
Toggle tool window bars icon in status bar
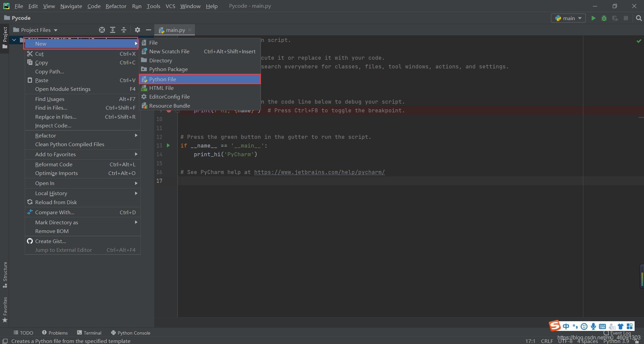pos(5,341)
